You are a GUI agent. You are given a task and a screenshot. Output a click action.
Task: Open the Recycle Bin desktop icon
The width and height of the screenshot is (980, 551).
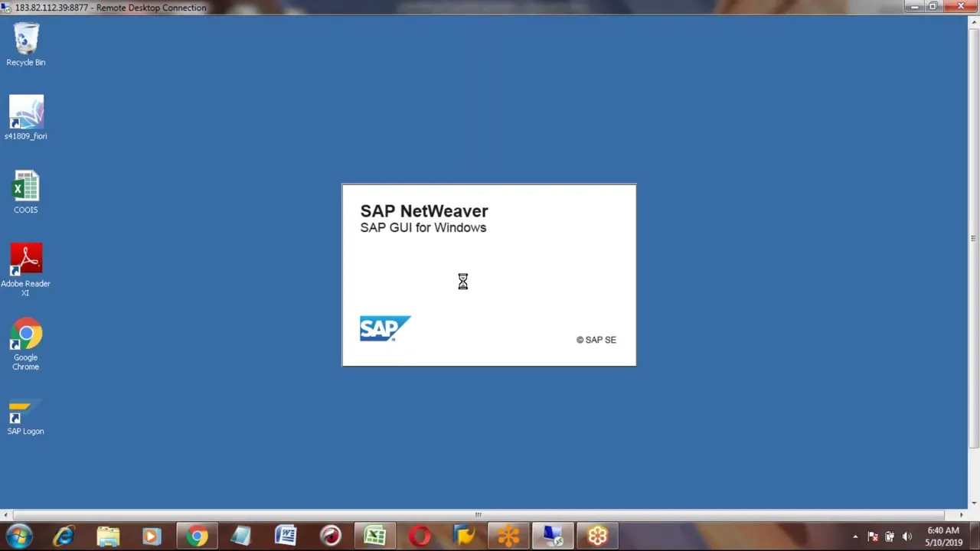pyautogui.click(x=26, y=44)
